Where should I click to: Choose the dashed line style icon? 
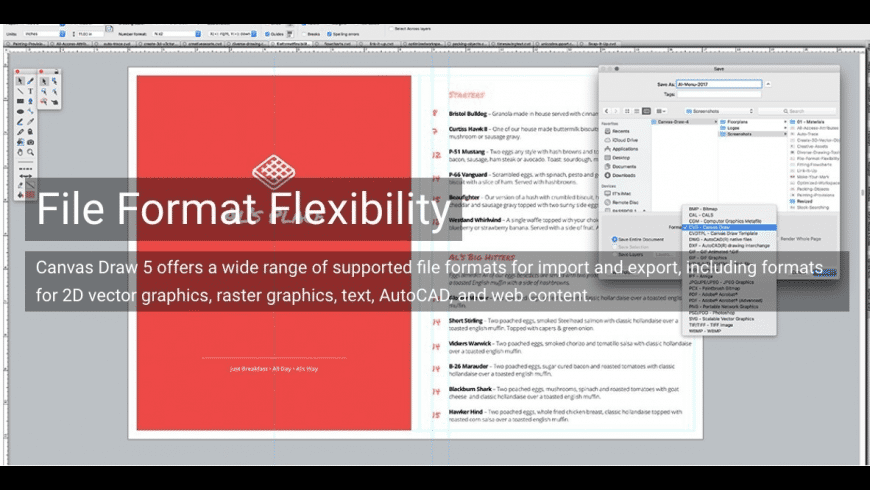pos(26,169)
